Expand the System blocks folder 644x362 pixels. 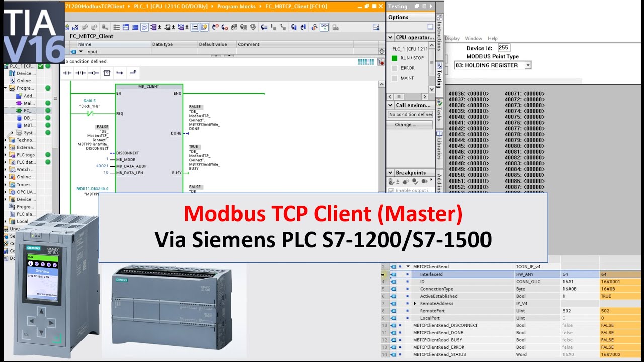pyautogui.click(x=12, y=133)
